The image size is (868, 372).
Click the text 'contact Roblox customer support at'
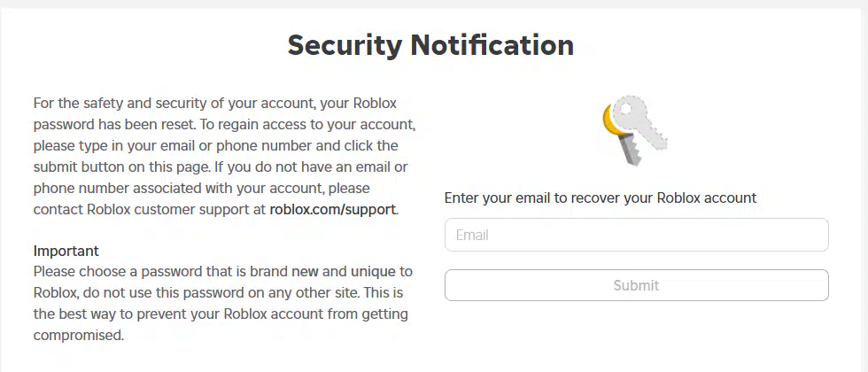tap(150, 210)
